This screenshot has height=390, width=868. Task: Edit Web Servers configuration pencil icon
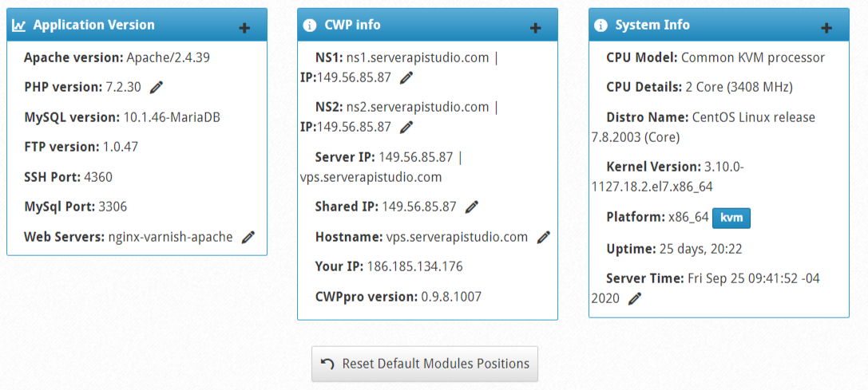(248, 238)
